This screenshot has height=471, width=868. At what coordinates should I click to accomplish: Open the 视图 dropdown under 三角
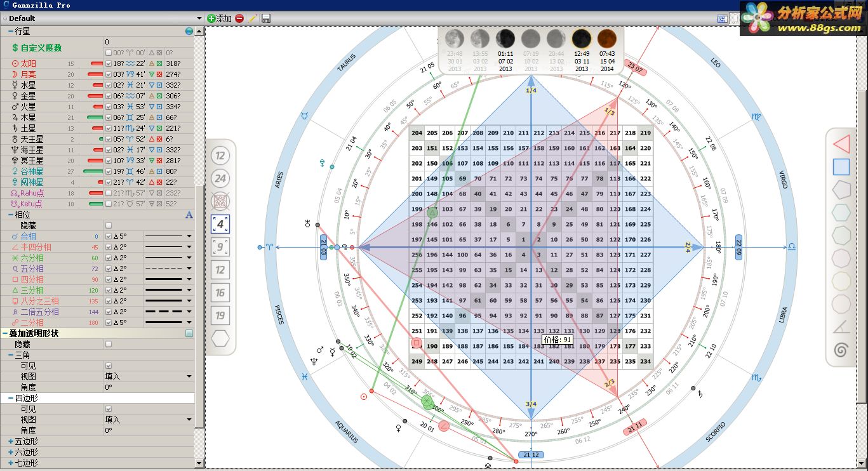(x=189, y=376)
